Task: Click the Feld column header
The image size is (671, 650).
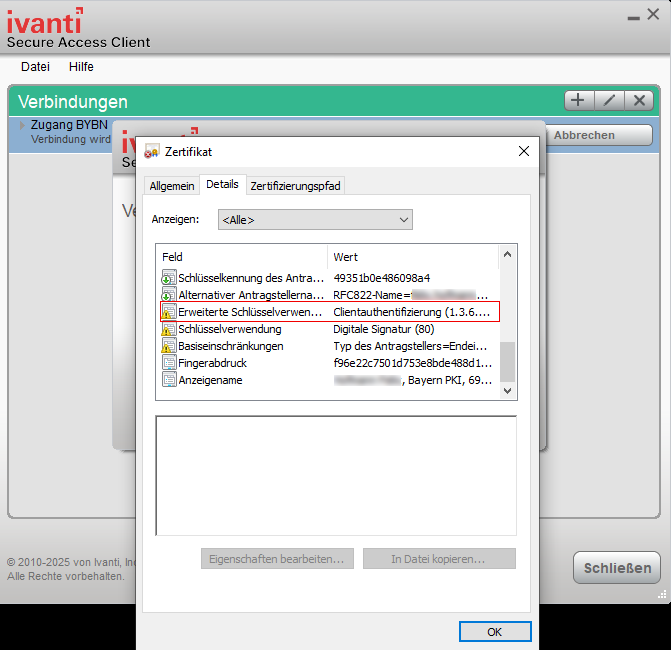Action: (242, 257)
